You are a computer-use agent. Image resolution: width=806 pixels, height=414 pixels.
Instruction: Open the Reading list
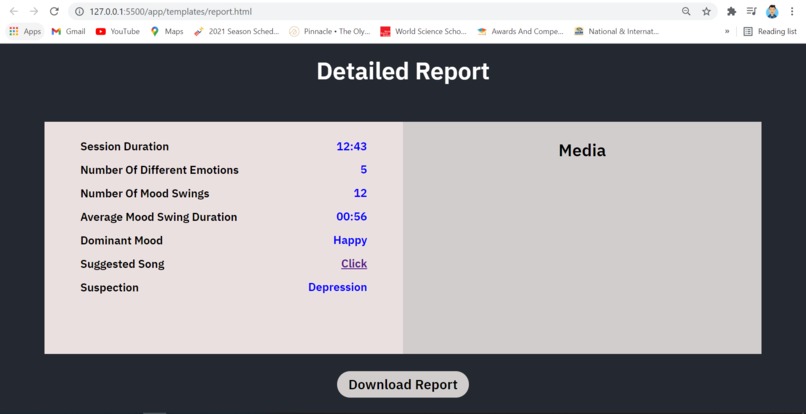click(770, 31)
